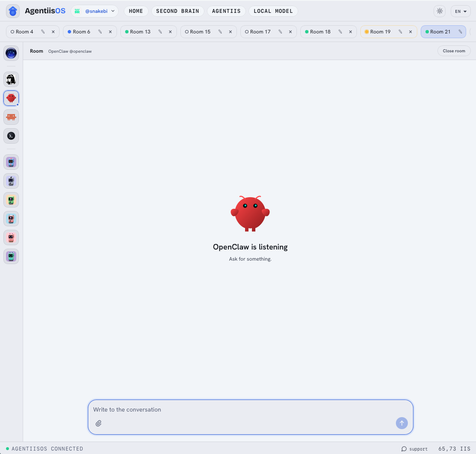The height and width of the screenshot is (454, 476).
Task: Select the light-blue-background robot agent icon
Action: tap(11, 219)
